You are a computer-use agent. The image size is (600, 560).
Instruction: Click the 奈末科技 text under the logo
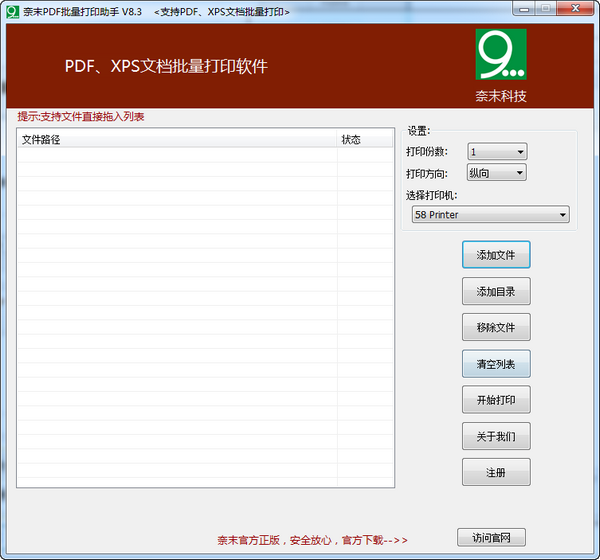pyautogui.click(x=501, y=96)
